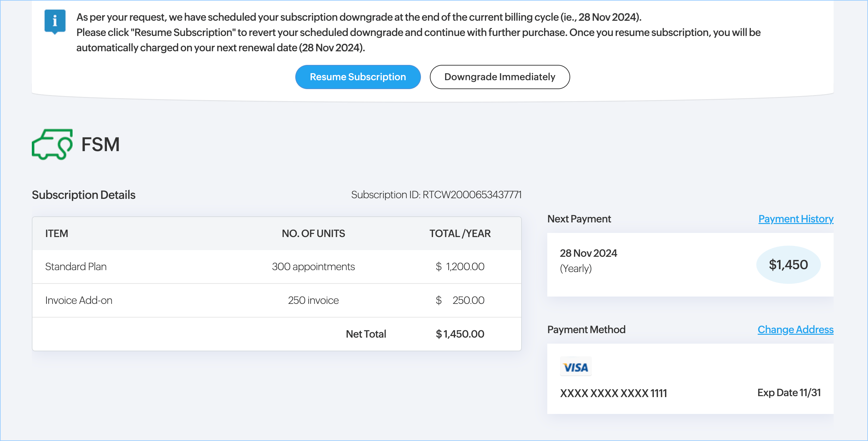Click the ITEM column header
The image size is (868, 441).
tap(57, 234)
